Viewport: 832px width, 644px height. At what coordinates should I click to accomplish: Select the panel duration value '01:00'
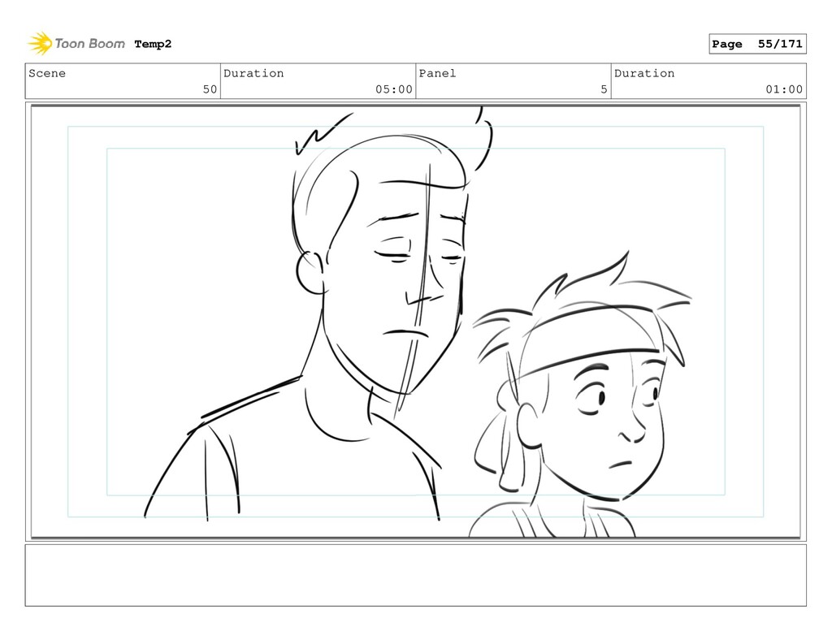(x=784, y=89)
